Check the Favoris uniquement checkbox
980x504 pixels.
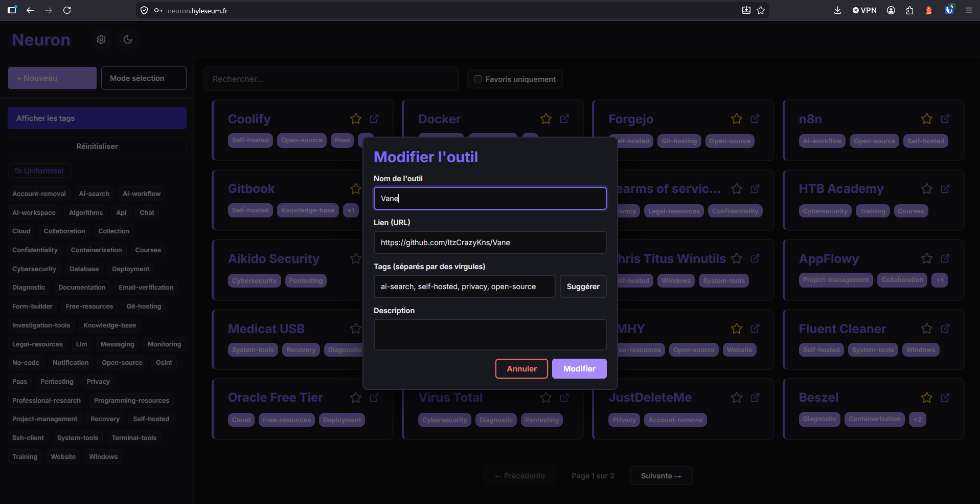[478, 79]
